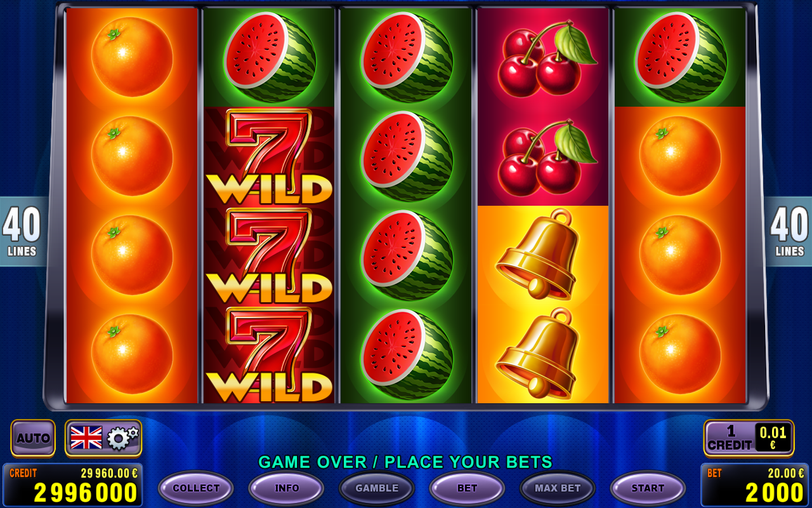
Task: Click the COLLECT button
Action: click(x=196, y=488)
